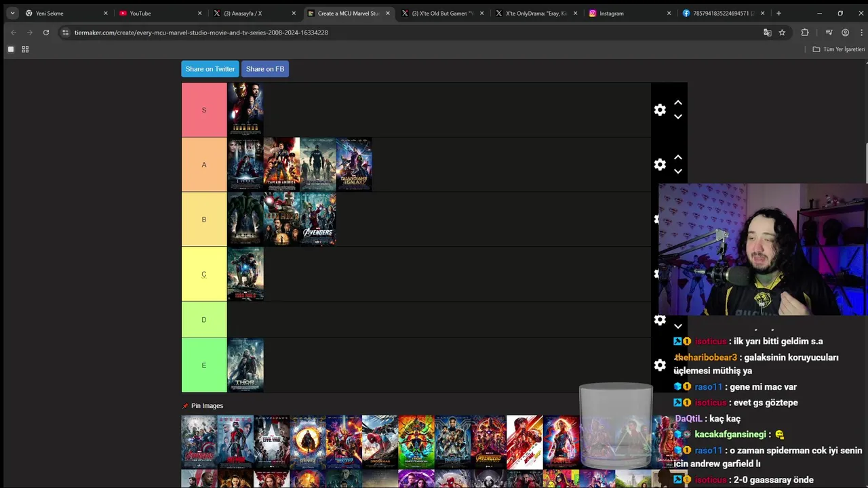The height and width of the screenshot is (488, 868).
Task: Move the A tier row up
Action: [677, 158]
